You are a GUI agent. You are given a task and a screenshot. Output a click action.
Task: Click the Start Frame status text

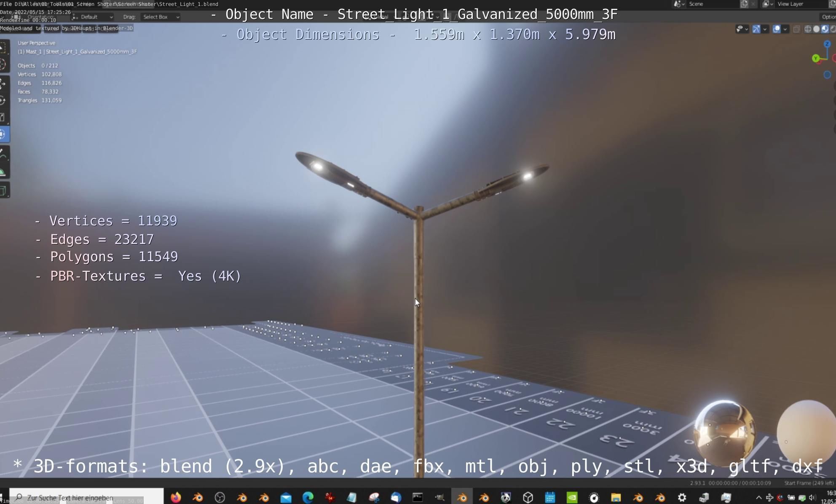click(x=808, y=483)
